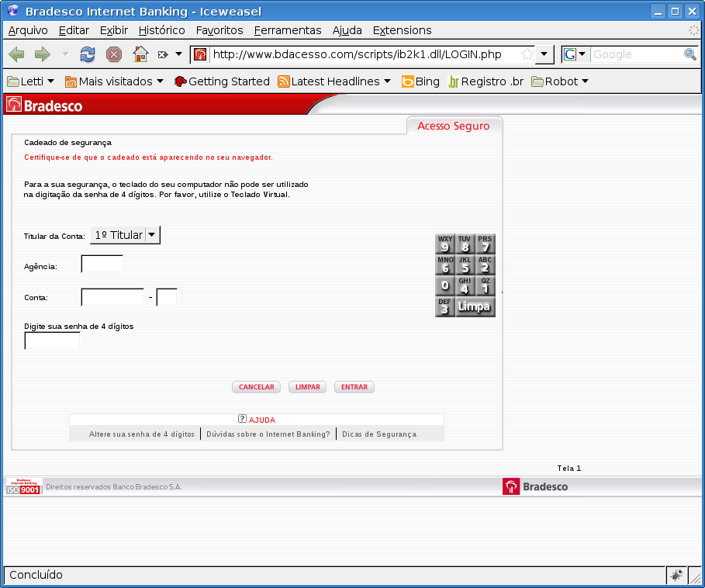Click the Iceweasel window title icon
The image size is (705, 588).
click(13, 11)
